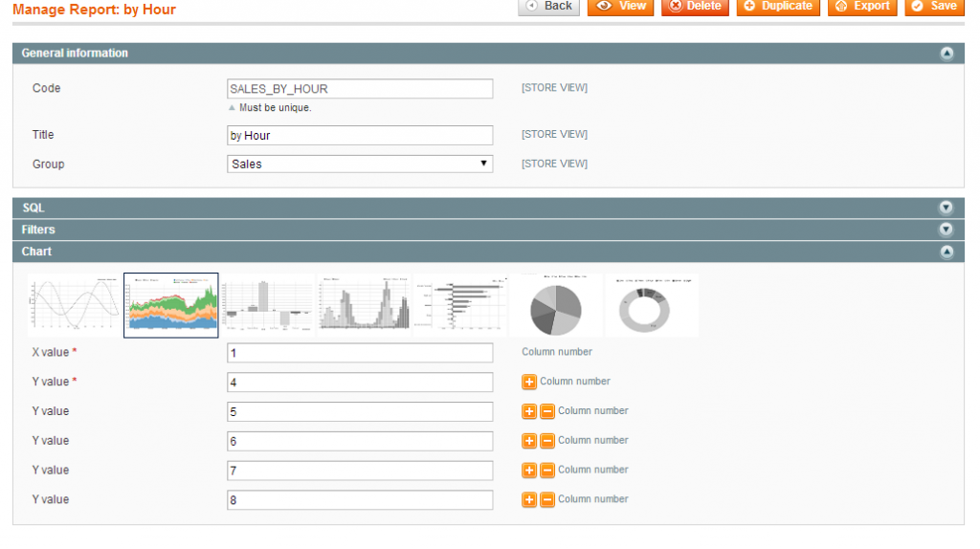Click the SQL section header label
This screenshot has width=980, height=549.
coord(33,208)
